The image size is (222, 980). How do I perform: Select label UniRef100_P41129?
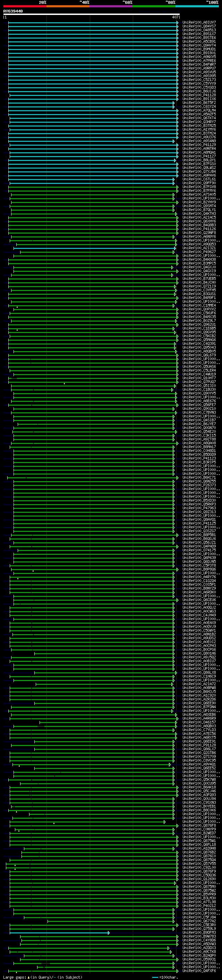[199, 145]
